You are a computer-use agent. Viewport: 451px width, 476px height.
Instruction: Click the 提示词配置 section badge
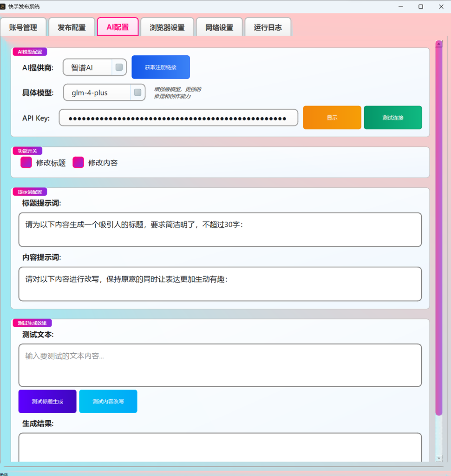[x=30, y=192]
